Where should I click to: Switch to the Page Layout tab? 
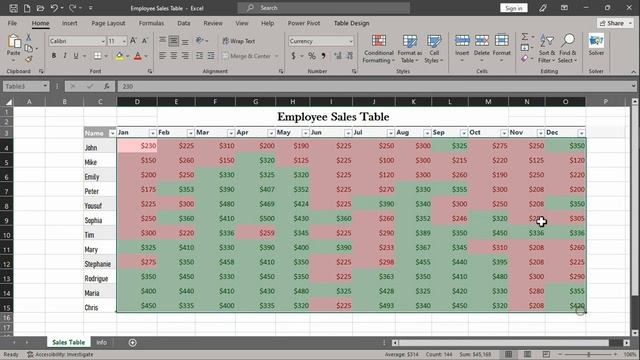point(108,23)
